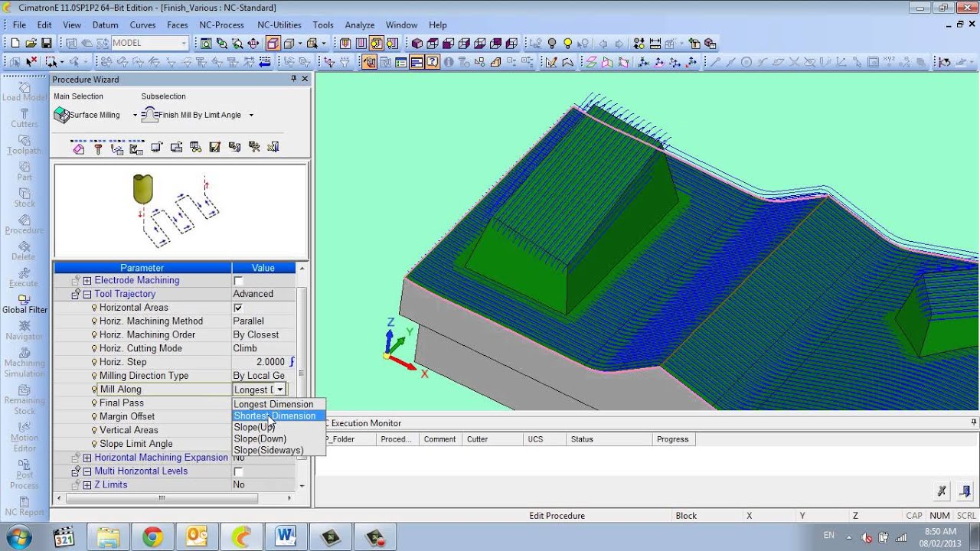Viewport: 980px width, 551px height.
Task: Expand the Z Limits group
Action: [x=87, y=485]
